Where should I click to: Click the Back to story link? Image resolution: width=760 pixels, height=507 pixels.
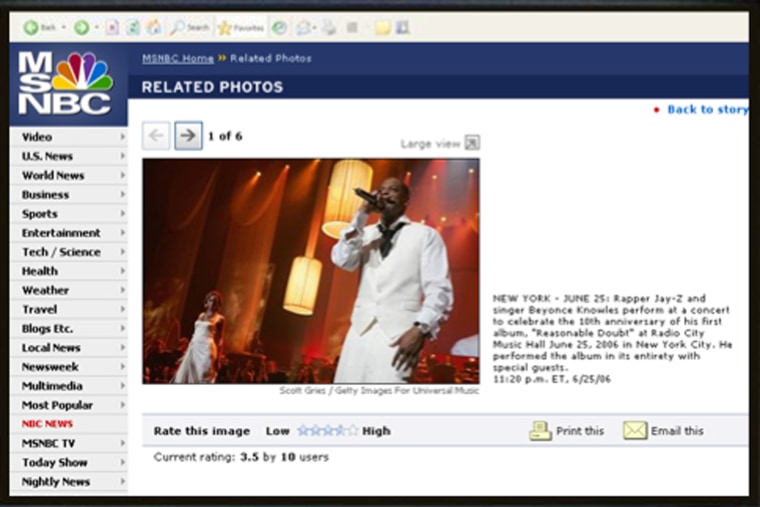[x=706, y=110]
